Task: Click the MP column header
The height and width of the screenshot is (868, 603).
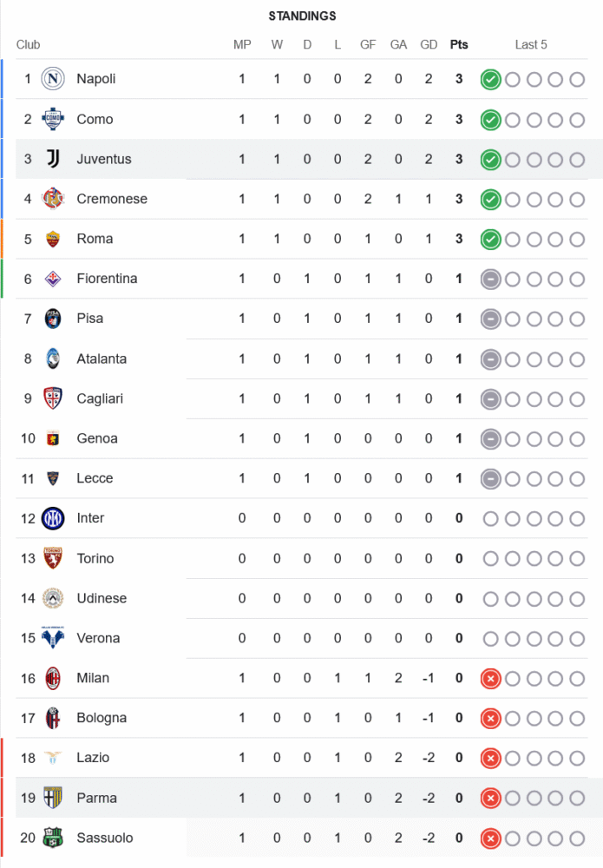Action: coord(242,44)
